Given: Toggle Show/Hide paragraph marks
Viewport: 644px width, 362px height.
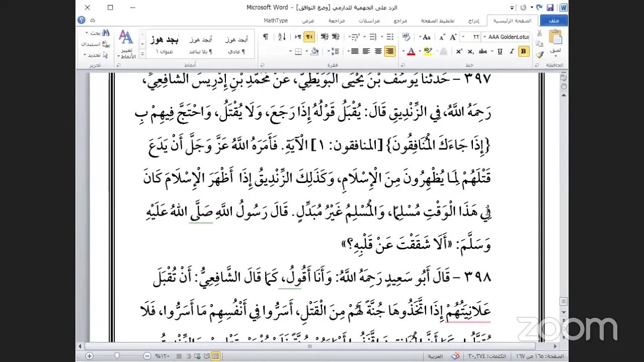Looking at the screenshot, I should pyautogui.click(x=266, y=37).
